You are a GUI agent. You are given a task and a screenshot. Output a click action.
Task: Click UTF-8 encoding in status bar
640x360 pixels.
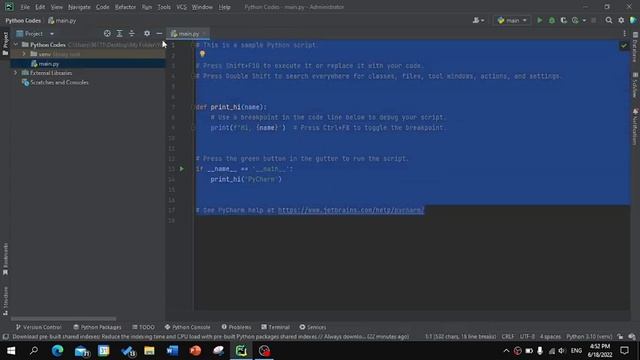pyautogui.click(x=527, y=337)
